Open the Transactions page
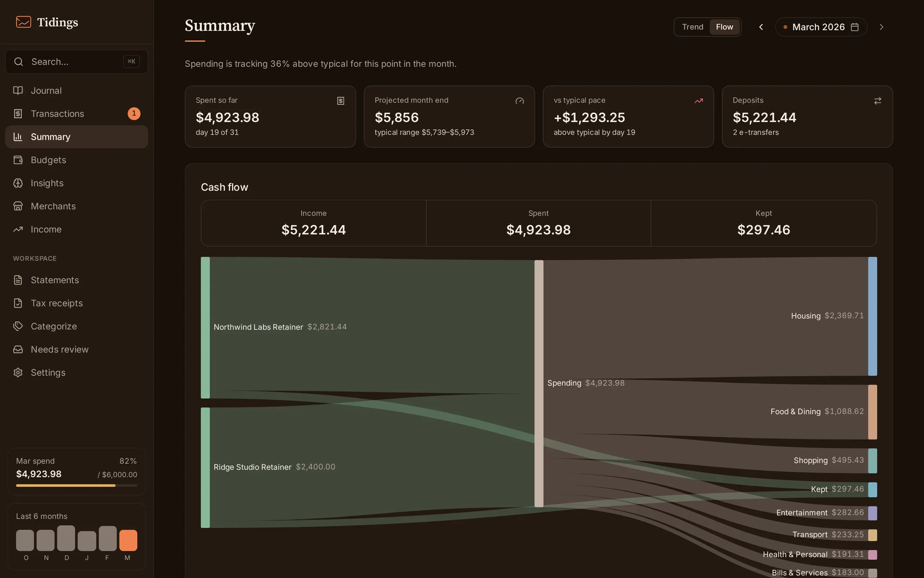Image resolution: width=924 pixels, height=578 pixels. [x=77, y=114]
